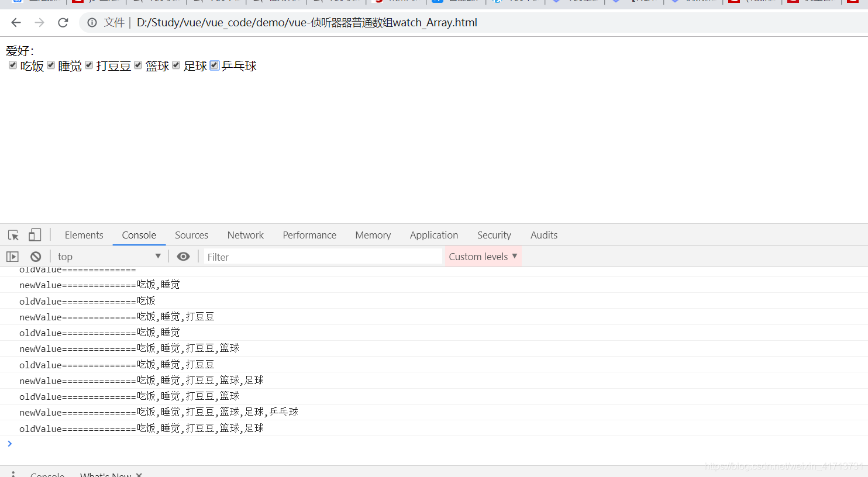Open the Memory tab
868x477 pixels.
point(373,235)
